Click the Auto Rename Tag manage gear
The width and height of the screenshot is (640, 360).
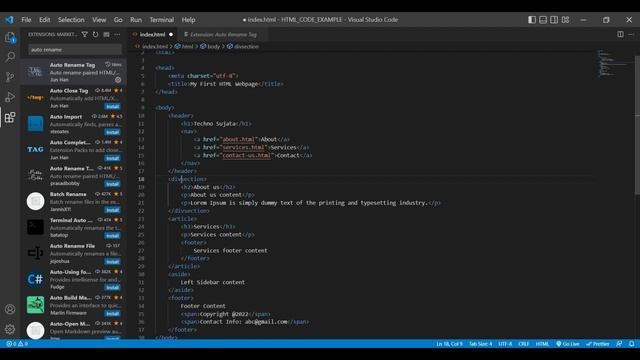pos(118,80)
